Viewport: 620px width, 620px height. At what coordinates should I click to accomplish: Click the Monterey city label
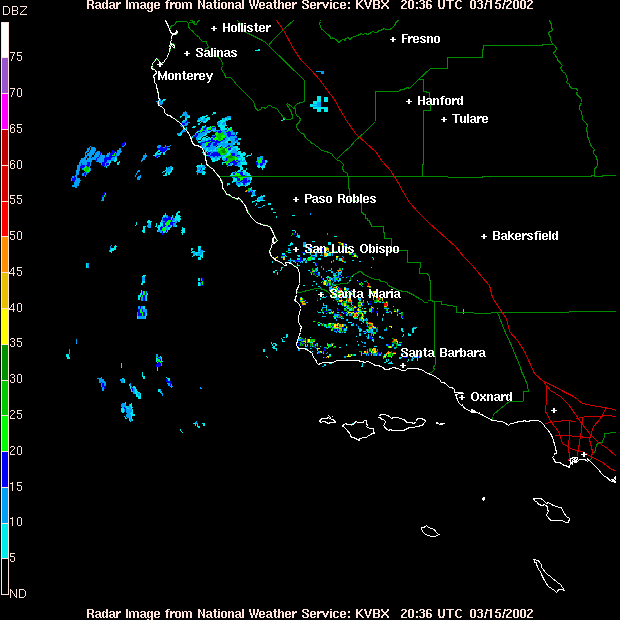coord(185,75)
